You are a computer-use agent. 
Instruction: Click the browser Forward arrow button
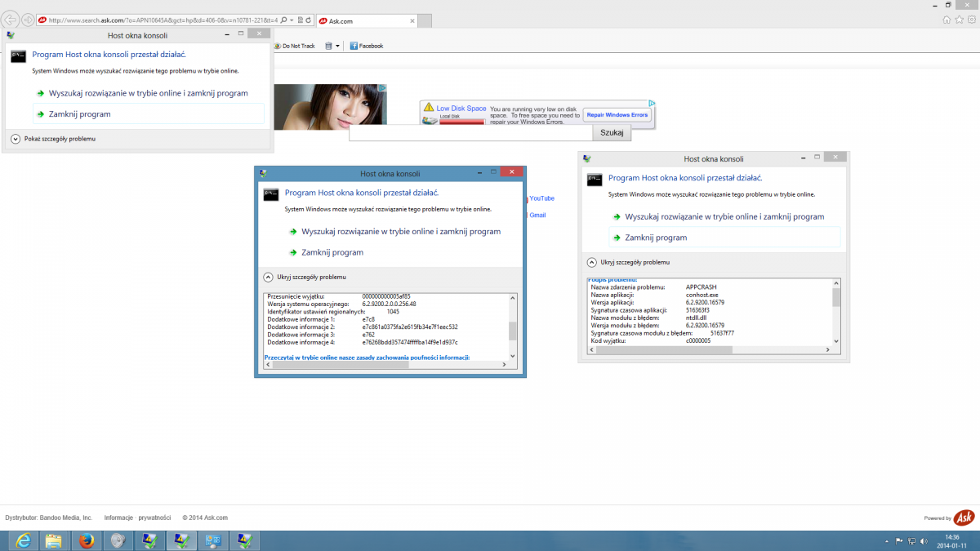point(28,20)
